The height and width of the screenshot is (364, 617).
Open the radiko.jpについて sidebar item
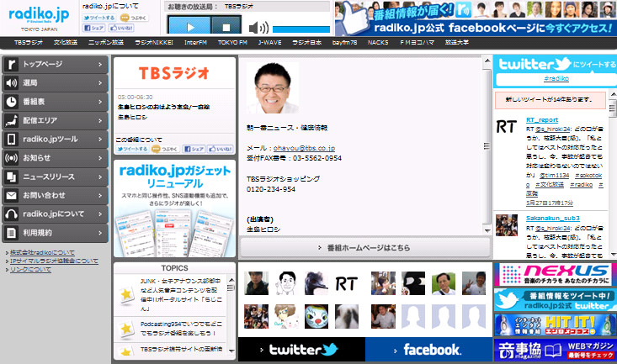pyautogui.click(x=55, y=214)
